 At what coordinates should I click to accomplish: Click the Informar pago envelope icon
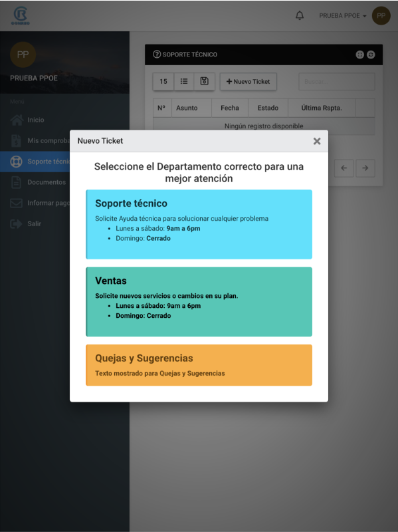tap(16, 203)
